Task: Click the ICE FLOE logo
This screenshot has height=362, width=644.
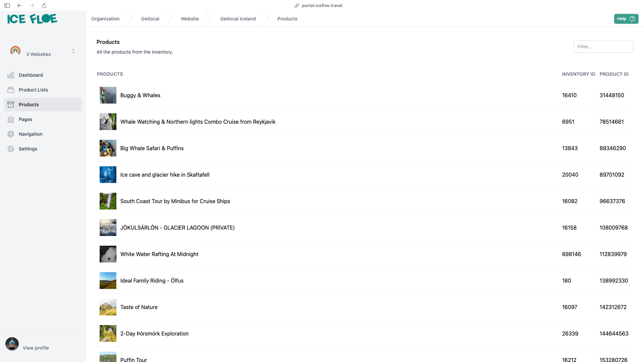Action: (32, 19)
